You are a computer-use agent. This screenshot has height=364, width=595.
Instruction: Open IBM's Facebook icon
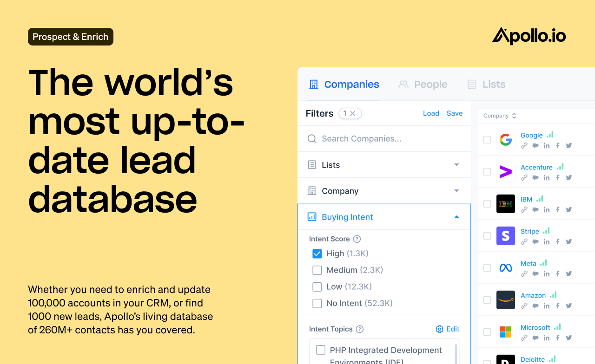(558, 209)
